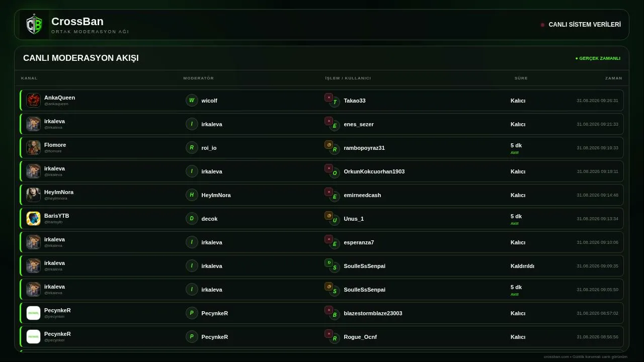Click the GERÇEK ZAMANLI live indicator
This screenshot has width=644, height=362.
coord(598,58)
